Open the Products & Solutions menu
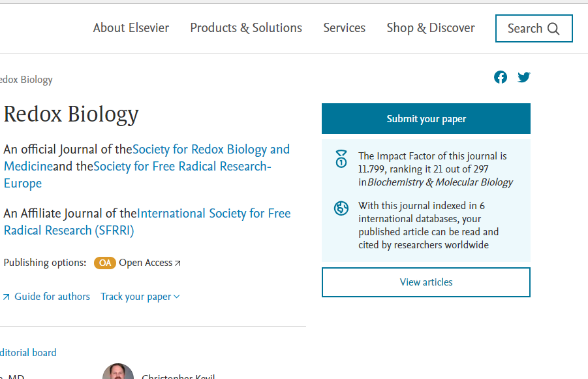The width and height of the screenshot is (588, 379). 246,28
